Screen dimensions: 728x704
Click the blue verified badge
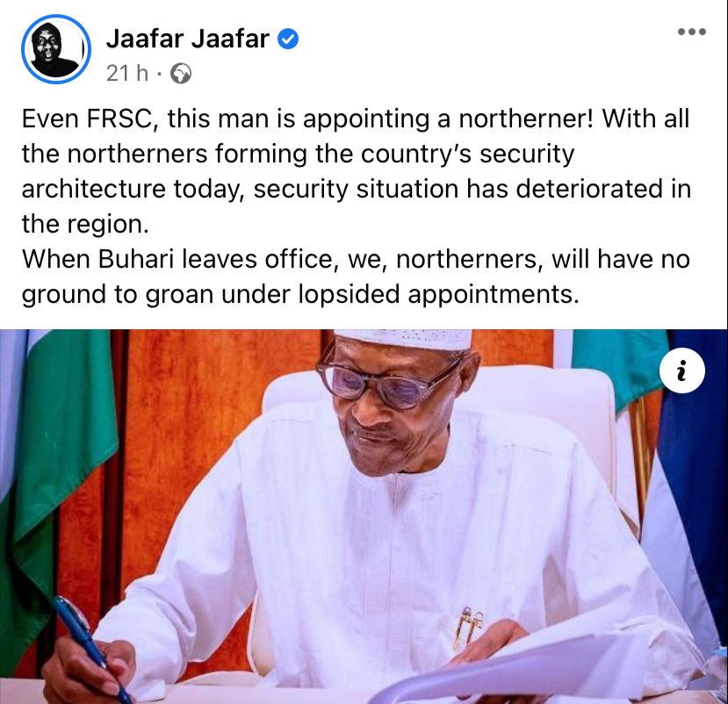288,40
